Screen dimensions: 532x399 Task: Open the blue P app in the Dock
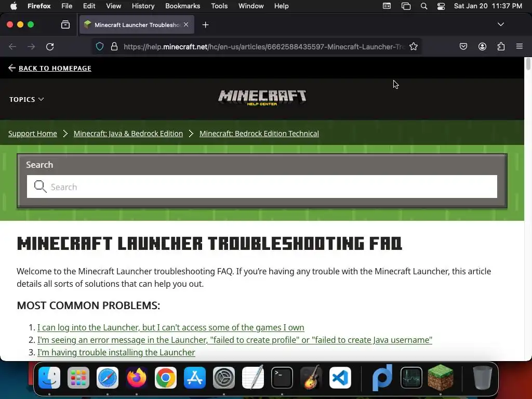click(x=382, y=378)
